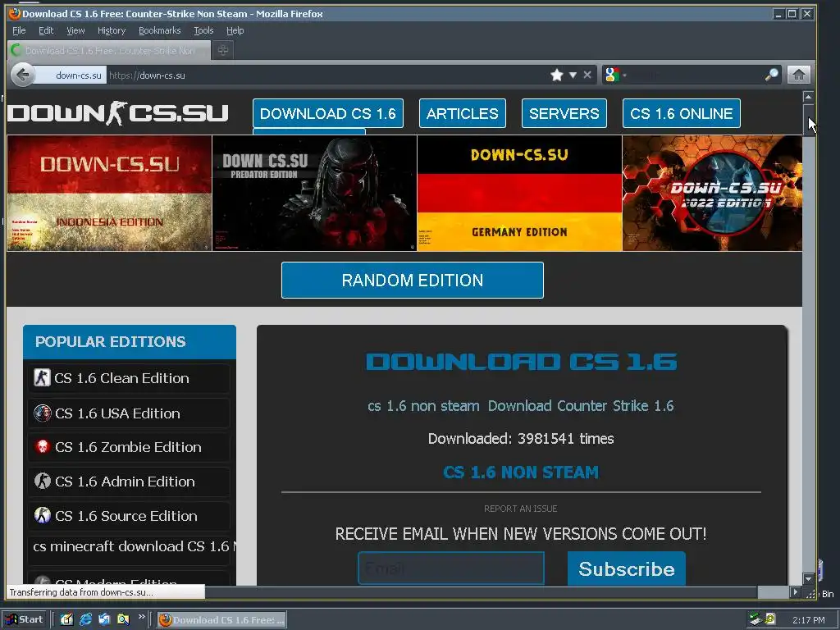
Task: Click the magnifier quick launch icon
Action: tap(123, 619)
